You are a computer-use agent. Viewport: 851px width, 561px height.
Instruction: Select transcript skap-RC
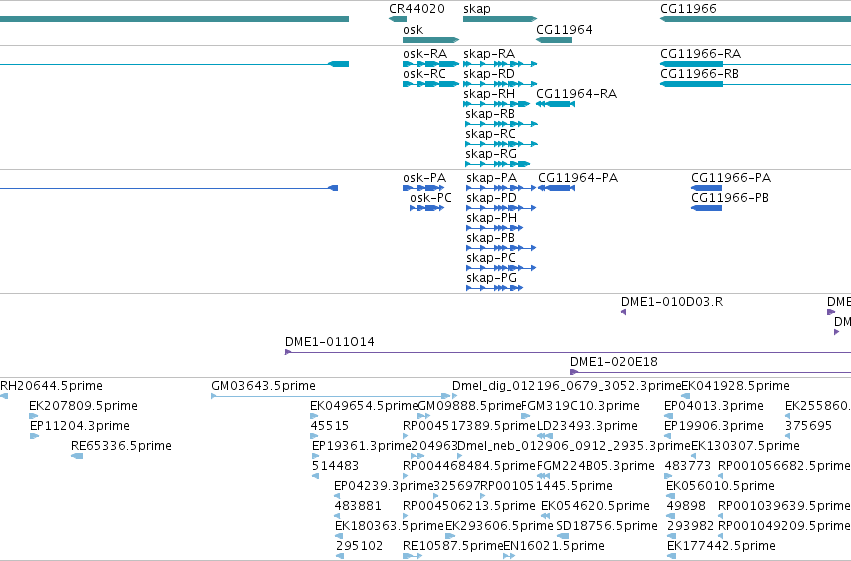tap(501, 144)
